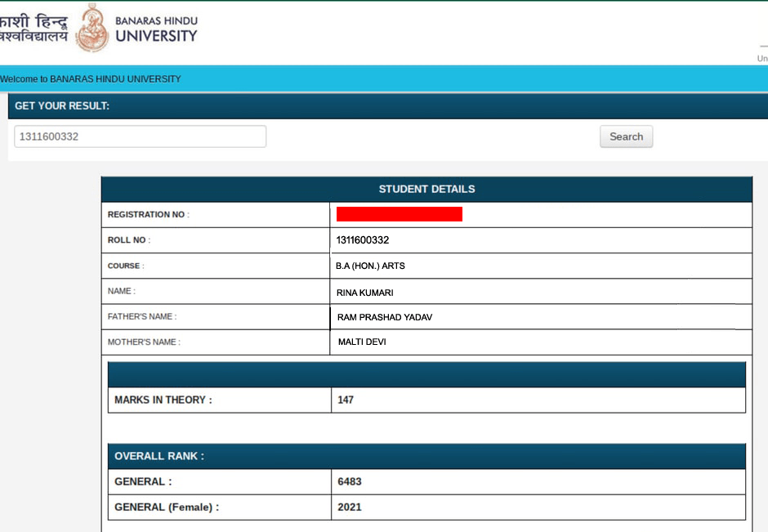Click the theory marks value 147
Screen dimensions: 768x532
(346, 400)
